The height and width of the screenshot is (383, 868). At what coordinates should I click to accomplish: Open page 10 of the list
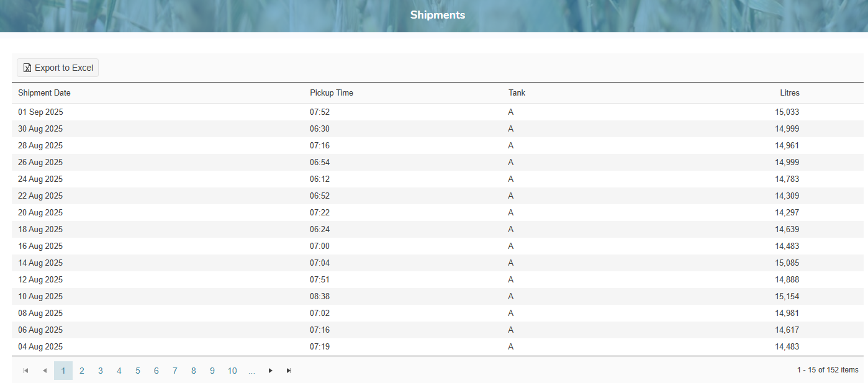click(x=232, y=371)
